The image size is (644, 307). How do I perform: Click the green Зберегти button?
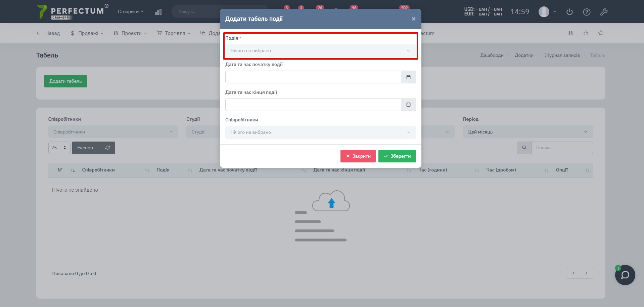397,156
